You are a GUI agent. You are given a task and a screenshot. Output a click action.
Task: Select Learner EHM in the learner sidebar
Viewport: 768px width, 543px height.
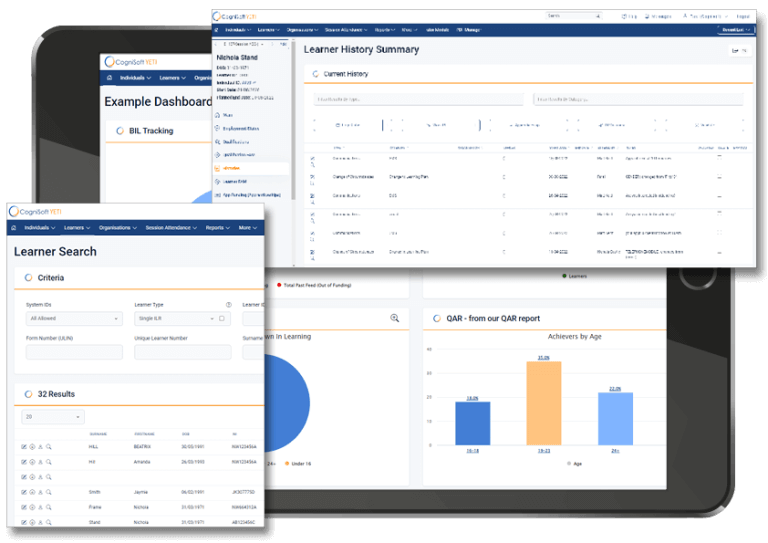coord(231,182)
